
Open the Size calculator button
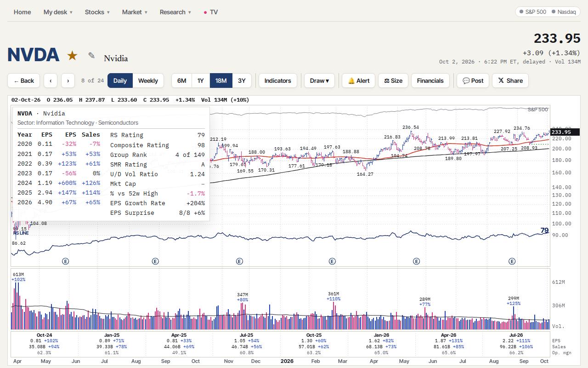pyautogui.click(x=393, y=80)
